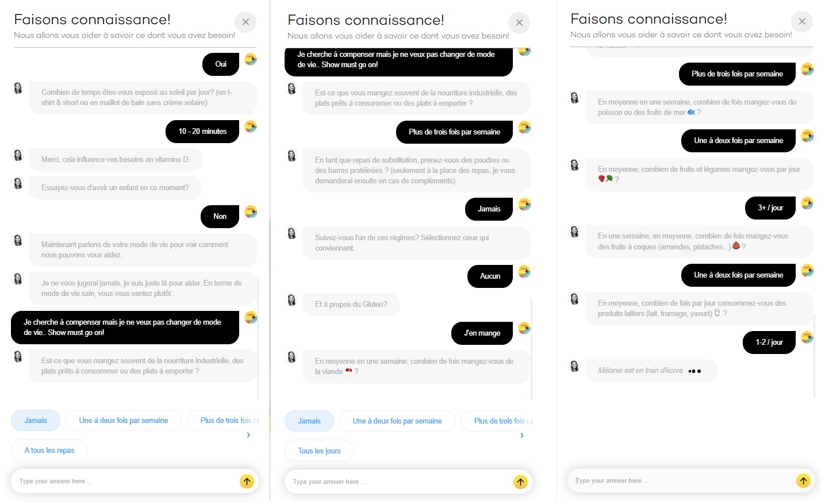
Task: Click the '10 - 20 minutes' sent message
Action: pyautogui.click(x=202, y=132)
